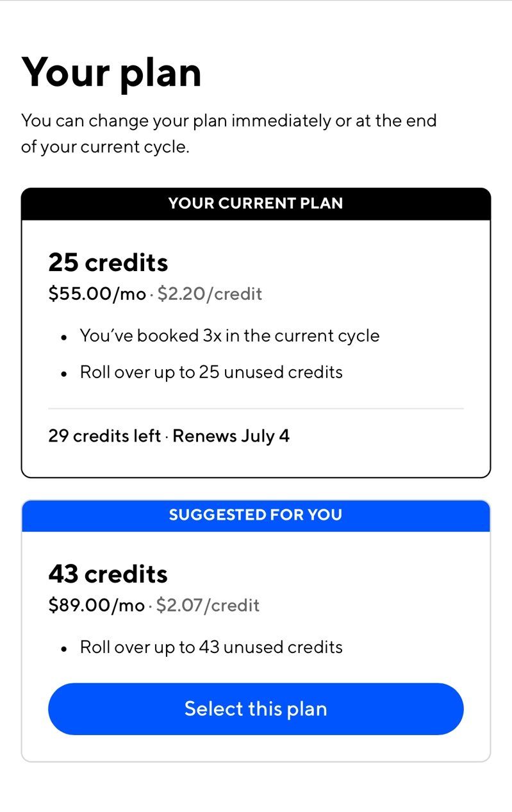The width and height of the screenshot is (512, 812).
Task: Click the $2.20/credit rate label
Action: (x=210, y=294)
